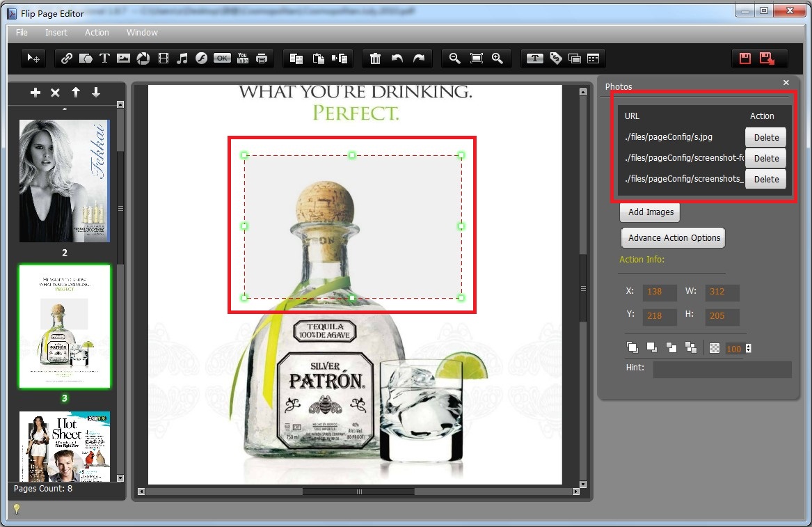812x527 pixels.
Task: Click the opacity field showing 100
Action: (734, 349)
